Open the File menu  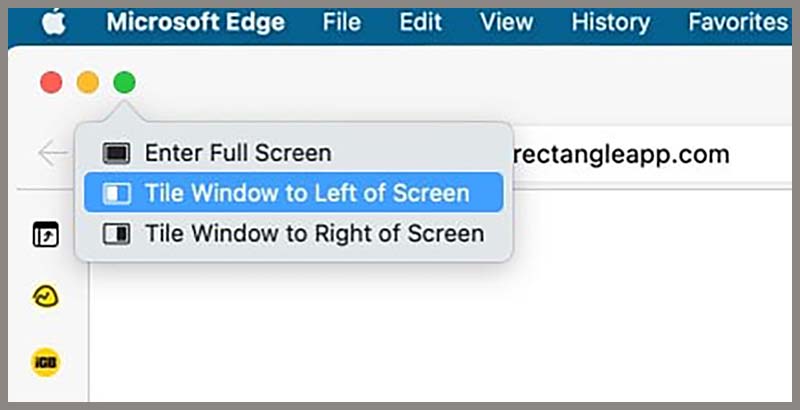point(342,23)
